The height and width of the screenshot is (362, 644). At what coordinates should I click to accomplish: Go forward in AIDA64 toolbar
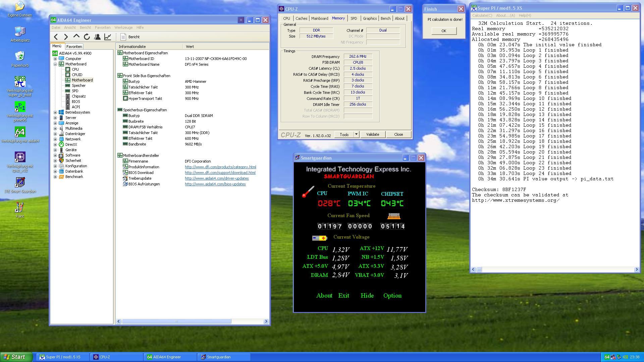pos(66,37)
